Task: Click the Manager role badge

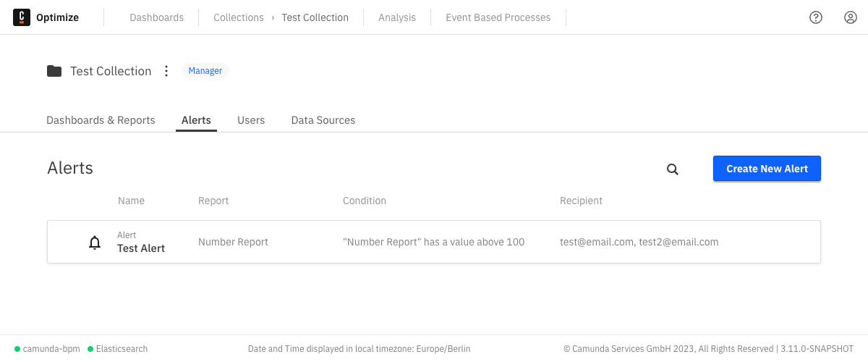Action: 205,71
